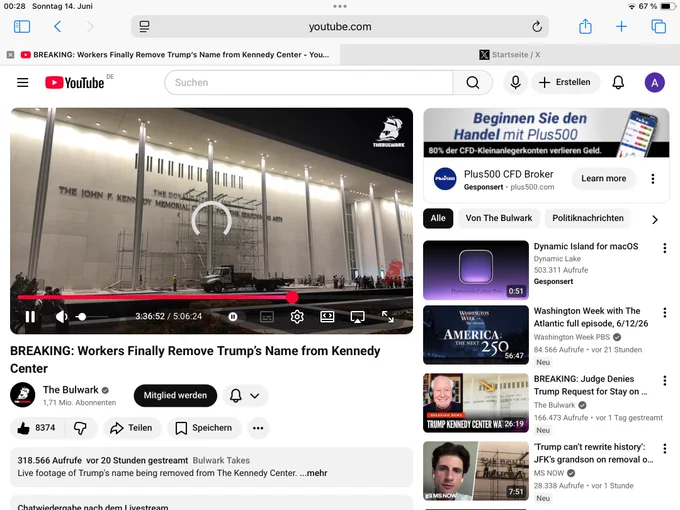Switch to the Startseite / X tab
The width and height of the screenshot is (680, 510).
click(510, 55)
